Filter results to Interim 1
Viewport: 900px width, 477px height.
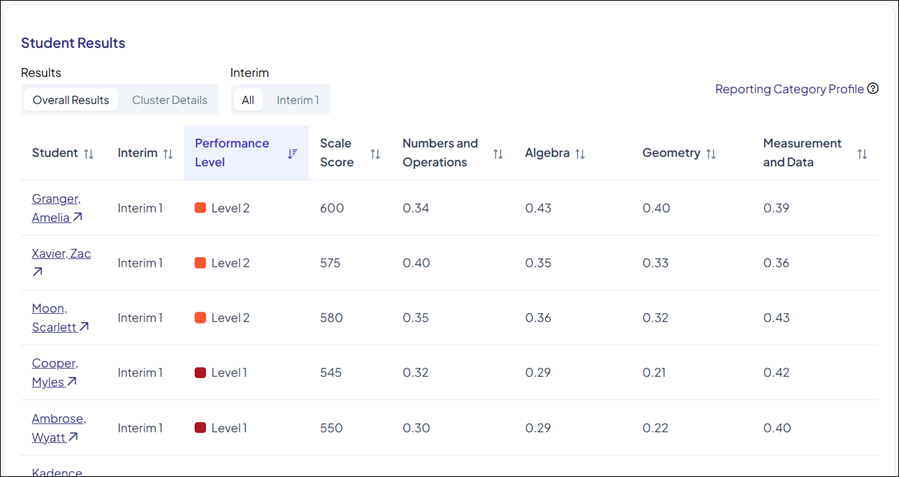point(298,100)
